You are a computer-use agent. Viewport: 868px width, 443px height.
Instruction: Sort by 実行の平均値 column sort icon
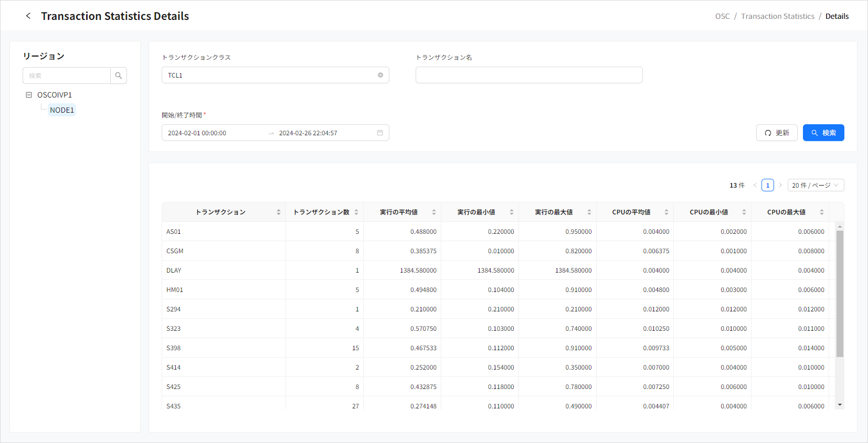point(434,212)
